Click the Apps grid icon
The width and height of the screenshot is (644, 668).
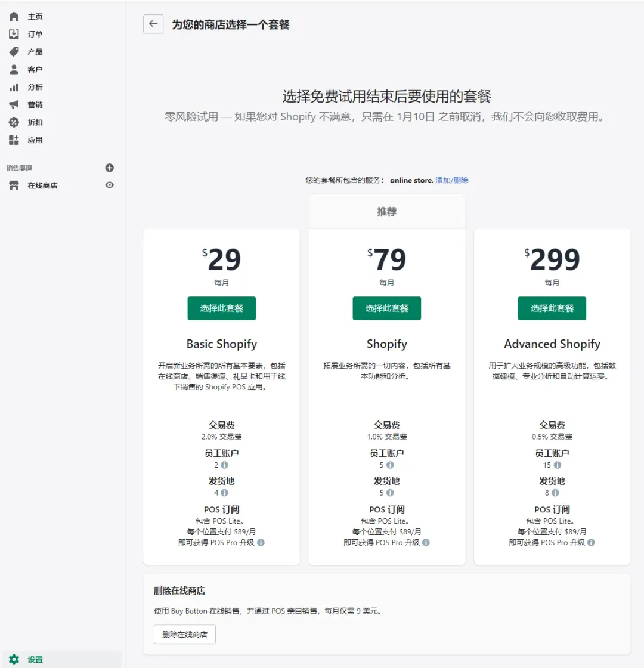pos(14,140)
